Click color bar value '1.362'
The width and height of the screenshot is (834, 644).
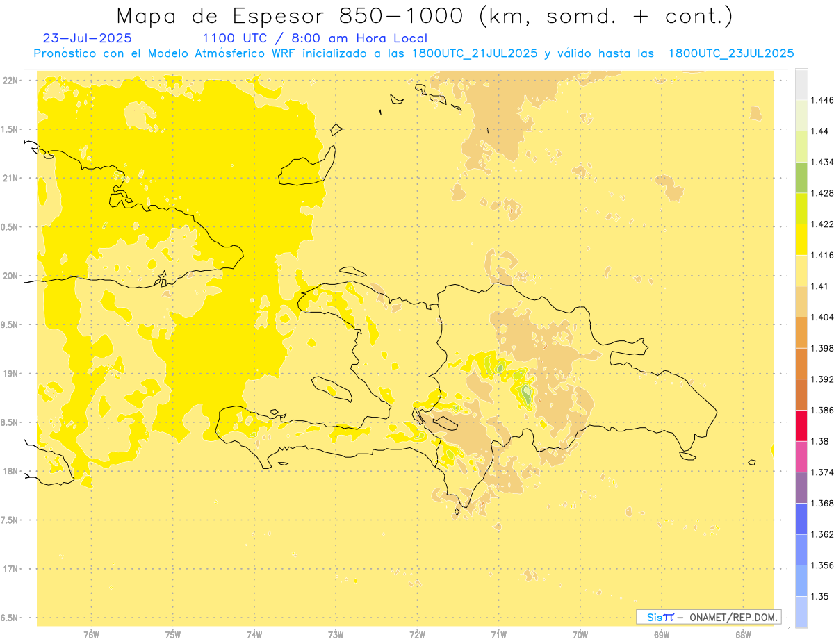[821, 534]
